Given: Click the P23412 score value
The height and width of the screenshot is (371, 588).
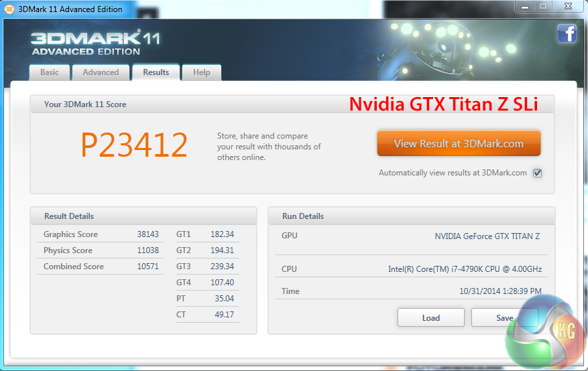Looking at the screenshot, I should point(134,145).
